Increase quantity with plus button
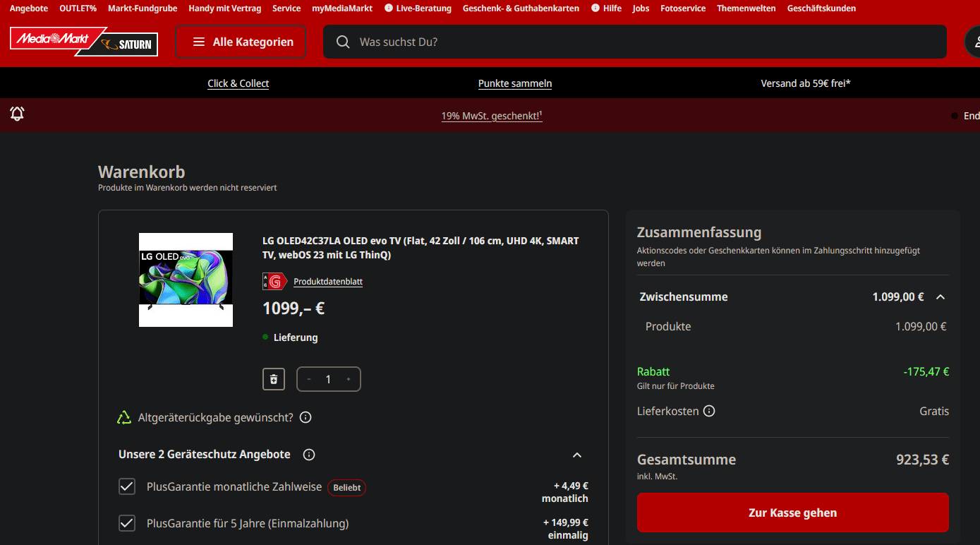The width and height of the screenshot is (980, 545). [349, 379]
